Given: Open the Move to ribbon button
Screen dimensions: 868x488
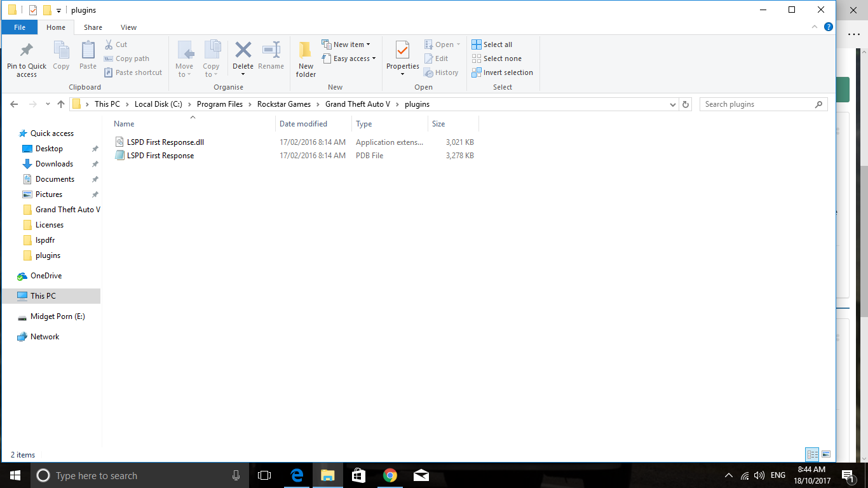Looking at the screenshot, I should [184, 59].
